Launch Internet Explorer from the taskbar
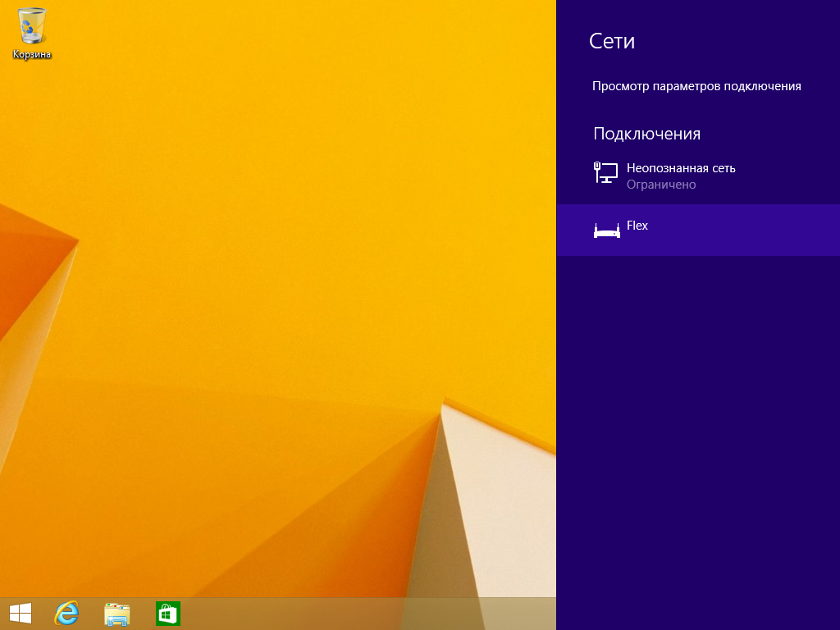840x630 pixels. tap(67, 614)
